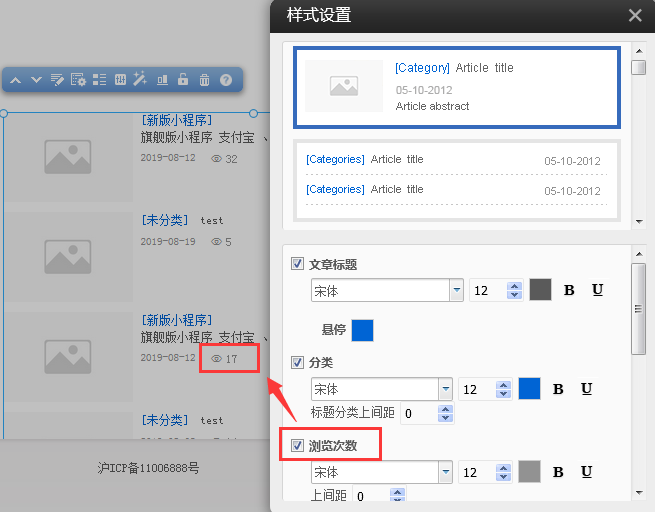Disable the 浏览次数 checkbox
The image size is (655, 512).
pyautogui.click(x=297, y=445)
